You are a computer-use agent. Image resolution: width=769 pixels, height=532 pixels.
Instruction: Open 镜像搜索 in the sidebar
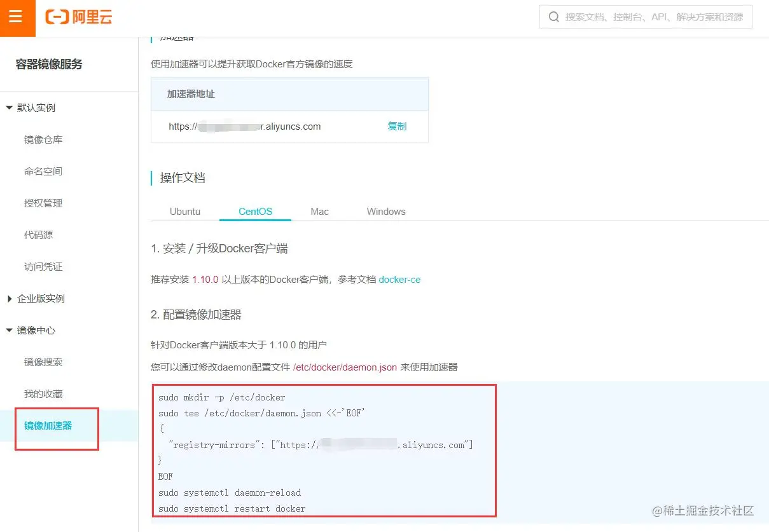(x=43, y=362)
